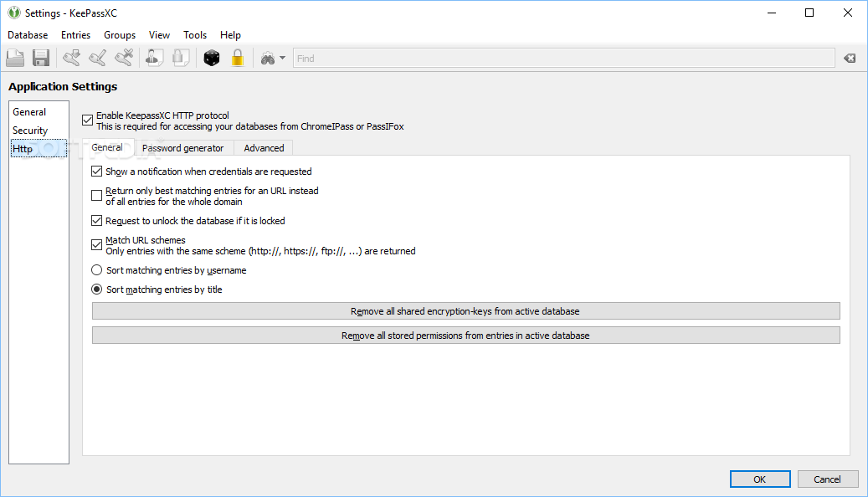Clear the Find field with X icon

(x=850, y=58)
